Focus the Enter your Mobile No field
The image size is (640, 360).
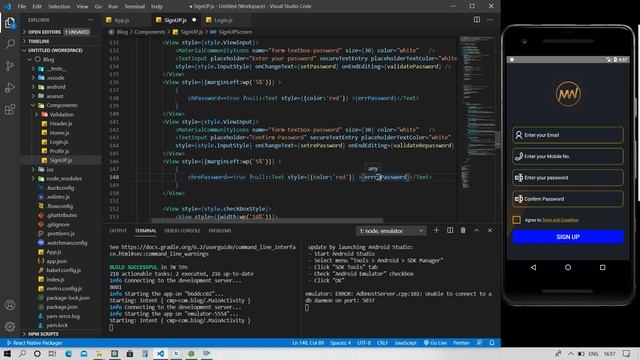pos(568,156)
